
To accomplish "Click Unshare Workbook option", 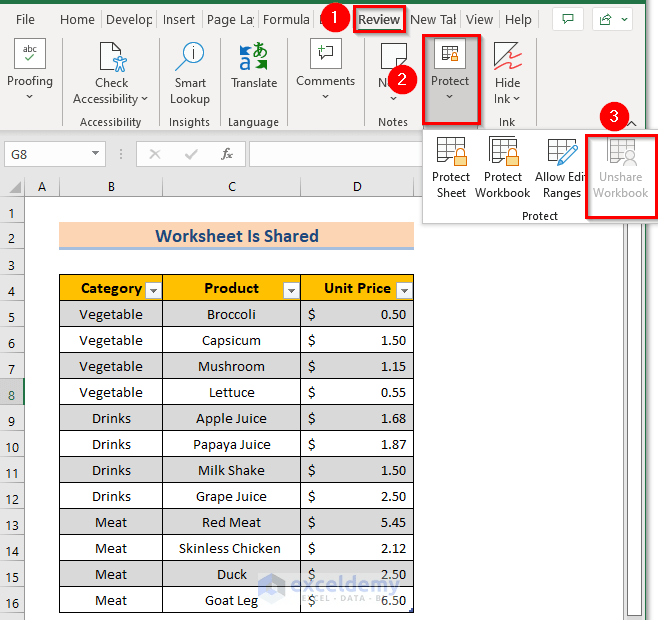I will pos(621,167).
